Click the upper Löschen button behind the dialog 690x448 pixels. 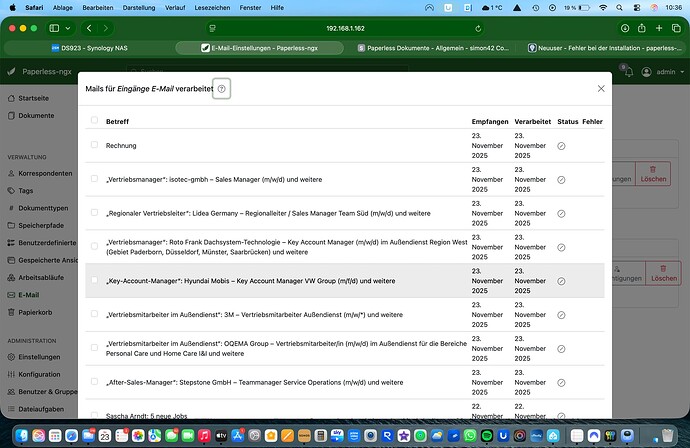[x=653, y=173]
